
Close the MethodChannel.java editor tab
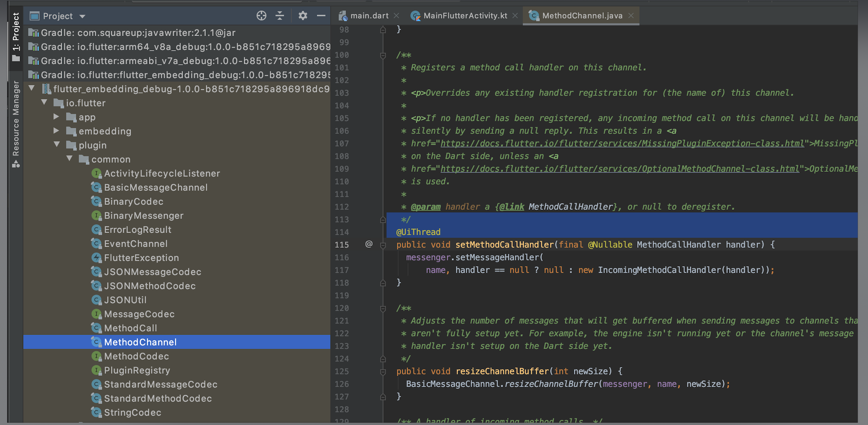coord(630,16)
